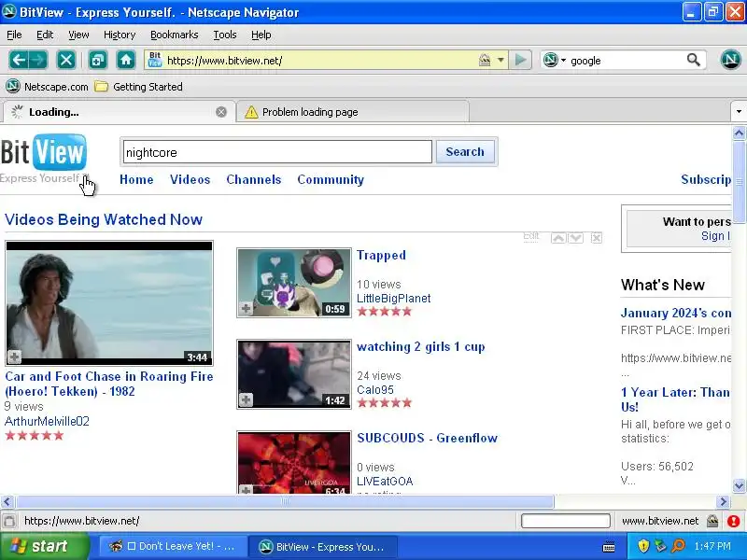Close the Loading tab
747x560 pixels.
221,112
